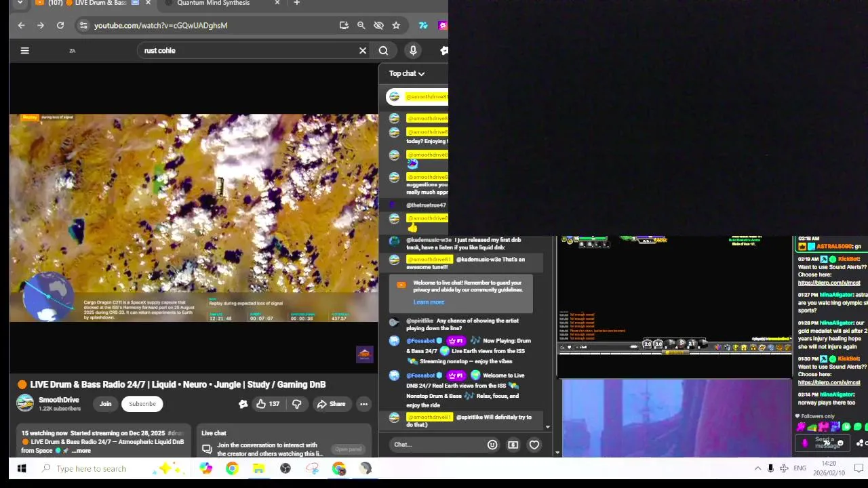Screen dimensions: 868x488
Task: Share the live stream video
Action: pyautogui.click(x=331, y=404)
